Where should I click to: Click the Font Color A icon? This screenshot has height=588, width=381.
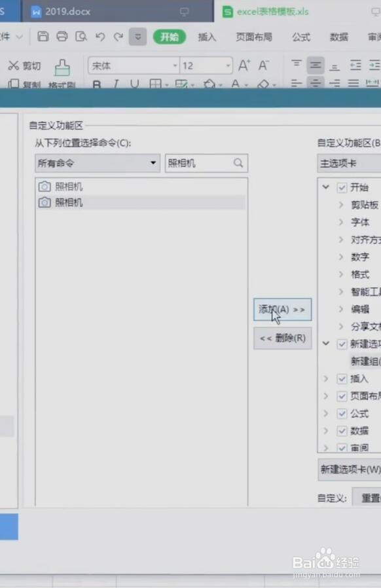(x=236, y=84)
